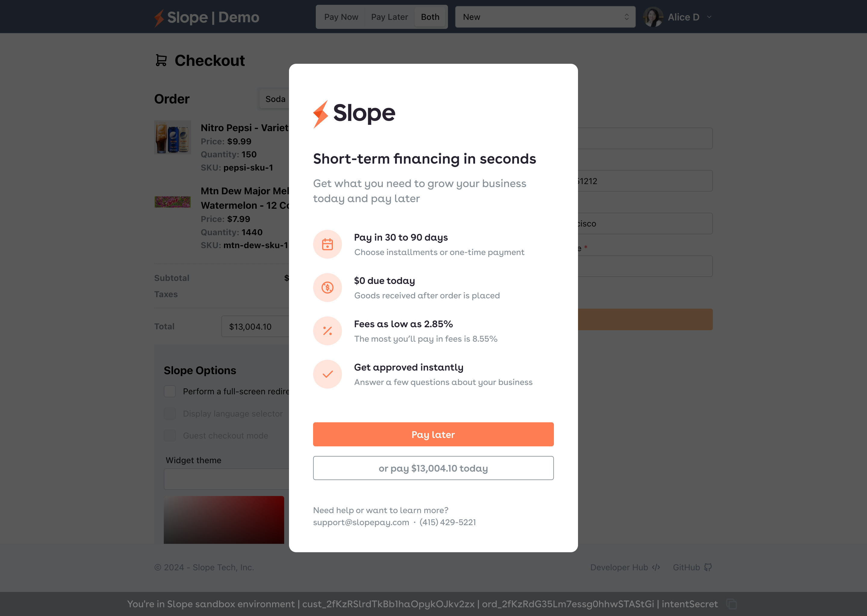Open the Widget theme dropdown
The image size is (867, 616).
pyautogui.click(x=226, y=479)
